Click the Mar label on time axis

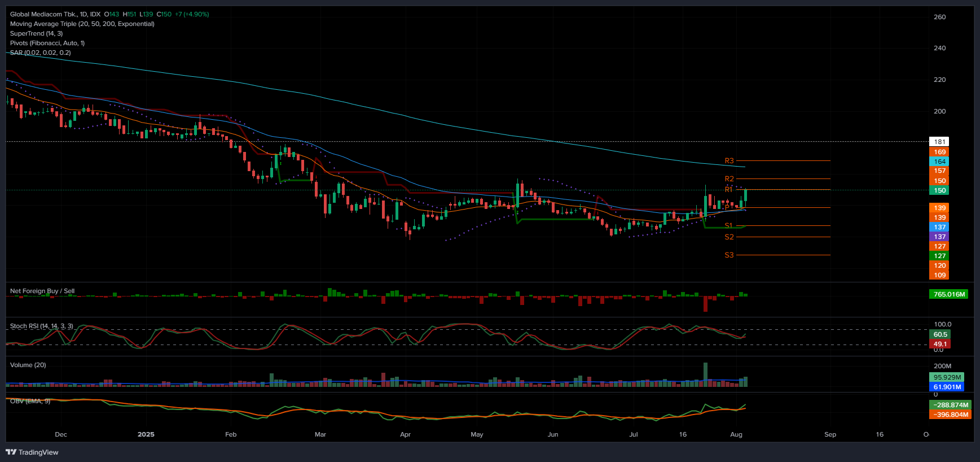pyautogui.click(x=320, y=434)
